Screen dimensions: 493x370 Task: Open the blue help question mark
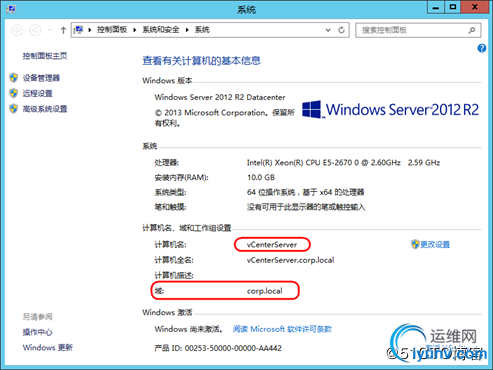click(482, 48)
